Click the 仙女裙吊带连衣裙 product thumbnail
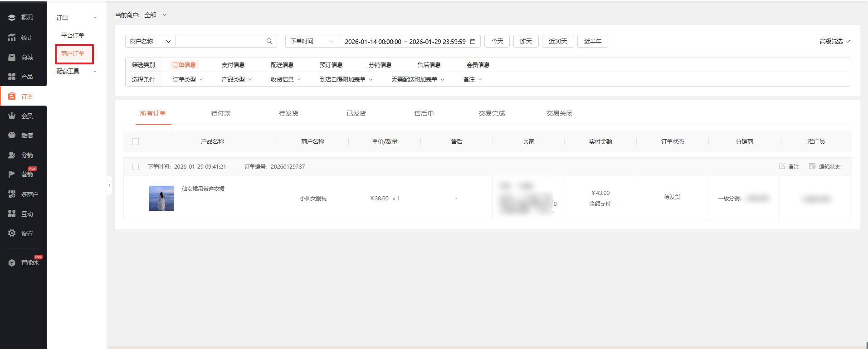The height and width of the screenshot is (349, 868). point(161,198)
